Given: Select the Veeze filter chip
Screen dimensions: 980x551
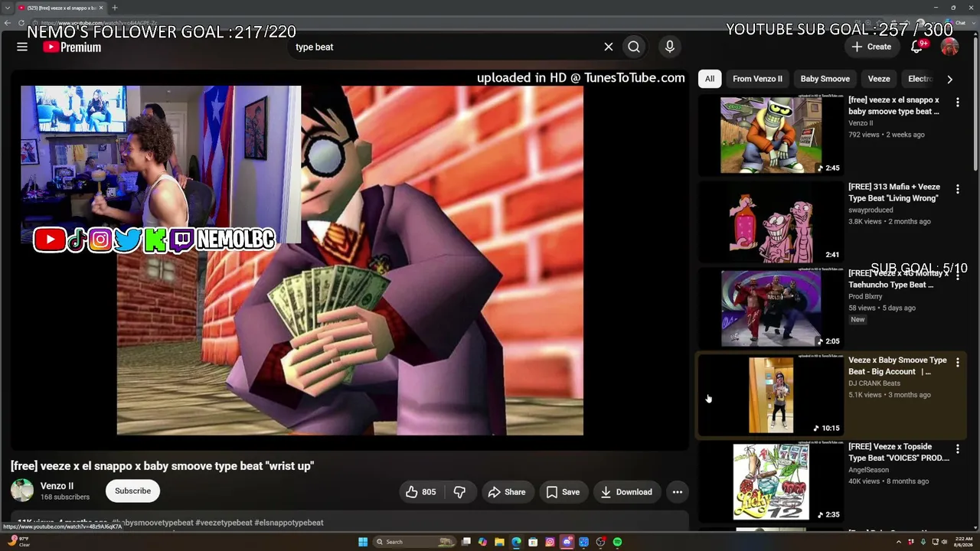Looking at the screenshot, I should (879, 79).
